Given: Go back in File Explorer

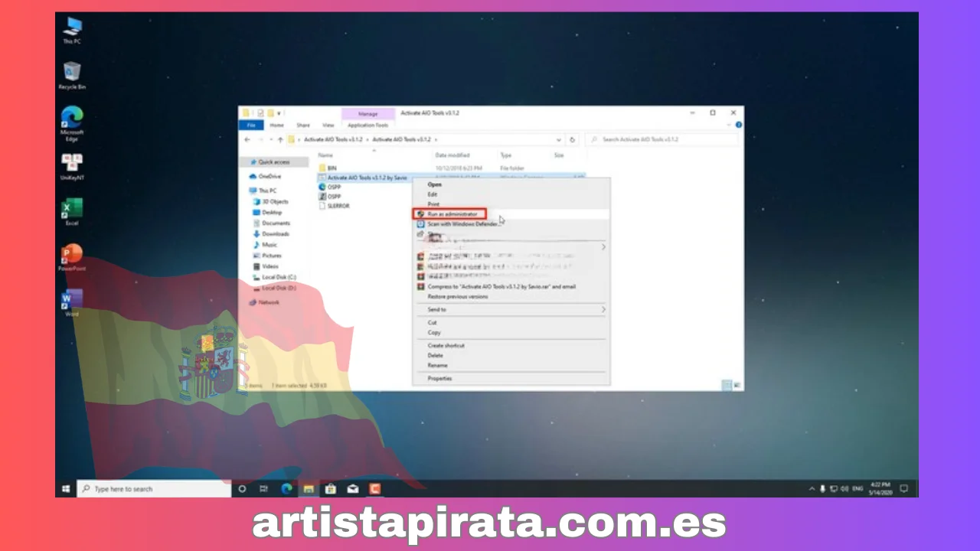Looking at the screenshot, I should pyautogui.click(x=247, y=140).
